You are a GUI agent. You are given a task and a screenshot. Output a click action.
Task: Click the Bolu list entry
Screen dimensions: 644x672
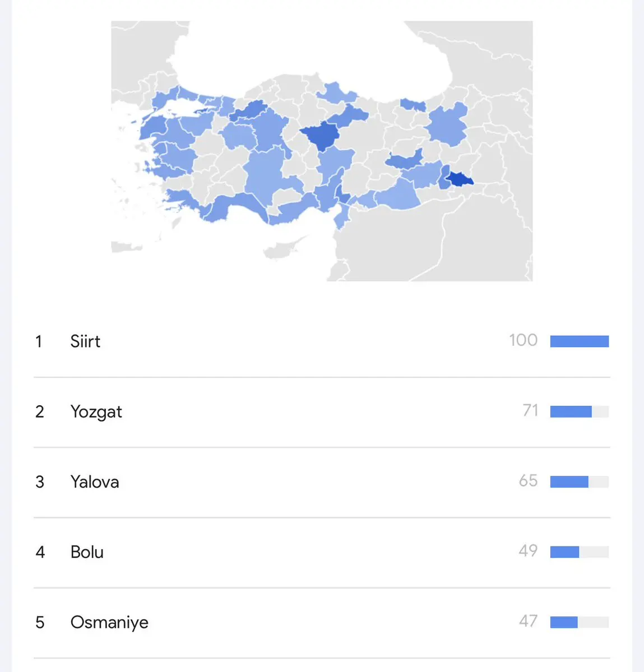point(322,552)
